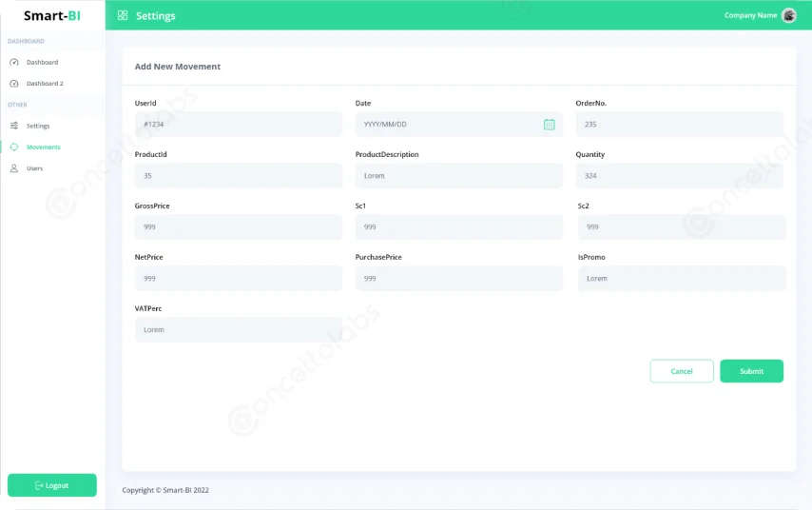Screen dimensions: 812x510
Task: Click the Quantity field label
Action: tap(590, 154)
